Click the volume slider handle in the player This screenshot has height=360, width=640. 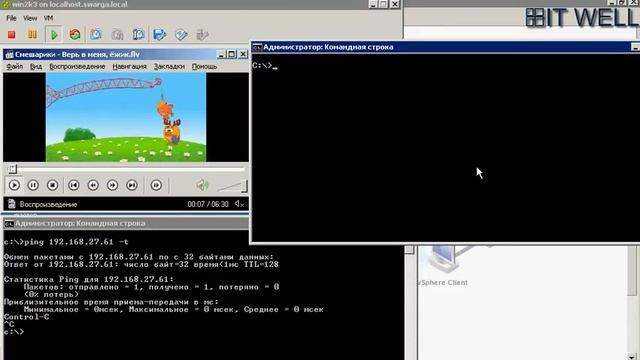pos(244,186)
